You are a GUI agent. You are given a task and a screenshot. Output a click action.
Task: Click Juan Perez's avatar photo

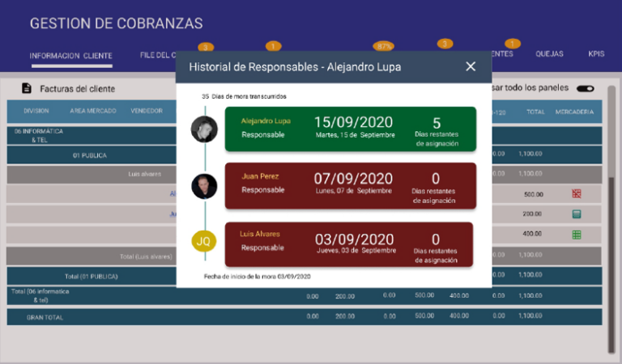(x=204, y=186)
